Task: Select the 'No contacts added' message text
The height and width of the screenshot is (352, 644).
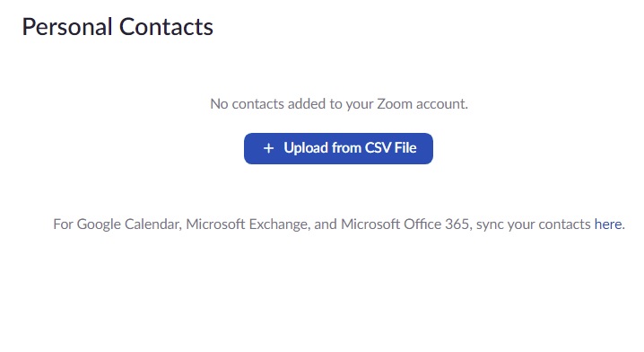Action: pos(339,104)
